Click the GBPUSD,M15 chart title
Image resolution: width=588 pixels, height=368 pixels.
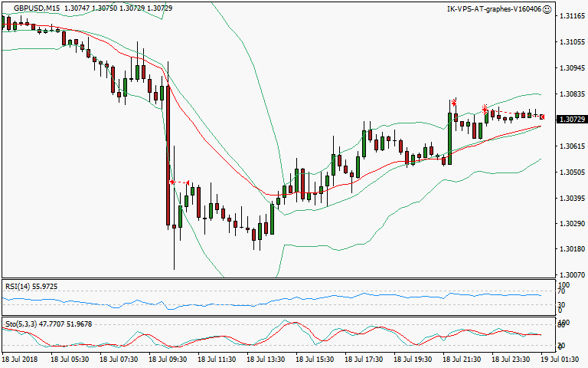(x=37, y=8)
